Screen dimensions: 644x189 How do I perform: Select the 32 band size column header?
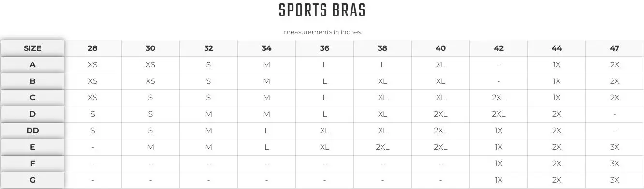click(x=208, y=48)
